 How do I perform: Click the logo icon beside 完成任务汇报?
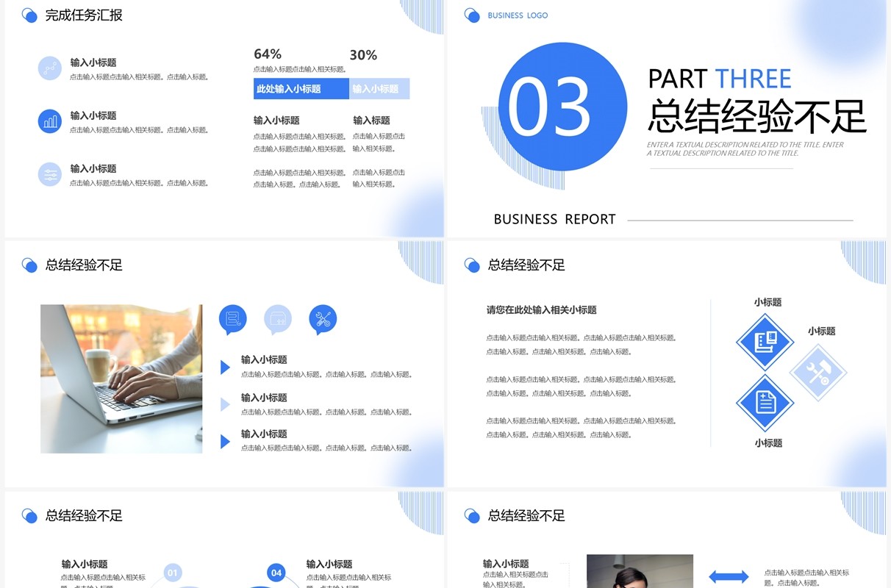29,15
